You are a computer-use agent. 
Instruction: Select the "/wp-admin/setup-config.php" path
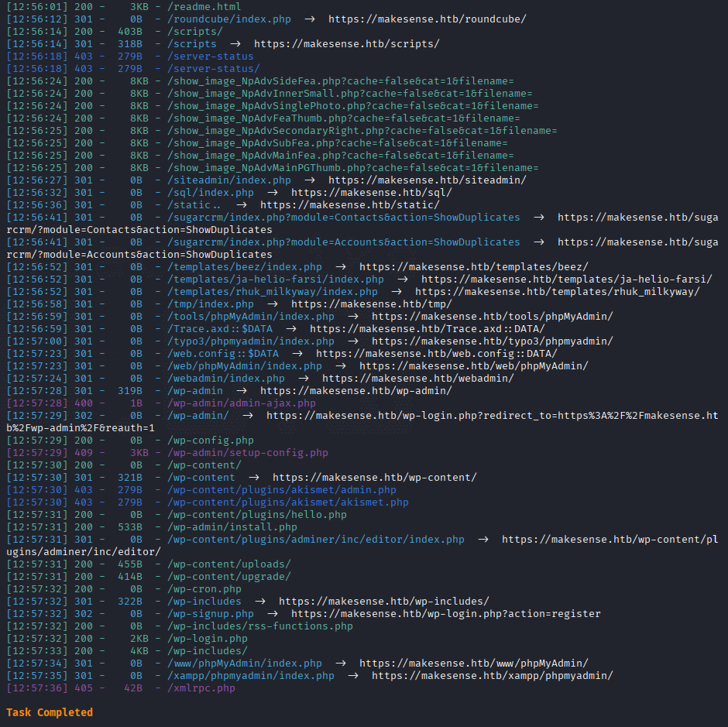pyautogui.click(x=248, y=453)
